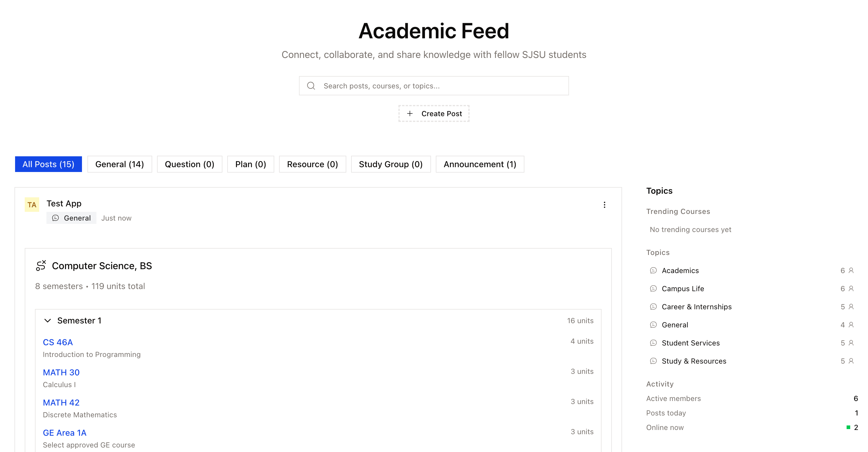This screenshot has width=868, height=452.
Task: Open the MATH 30 course link
Action: tap(61, 372)
